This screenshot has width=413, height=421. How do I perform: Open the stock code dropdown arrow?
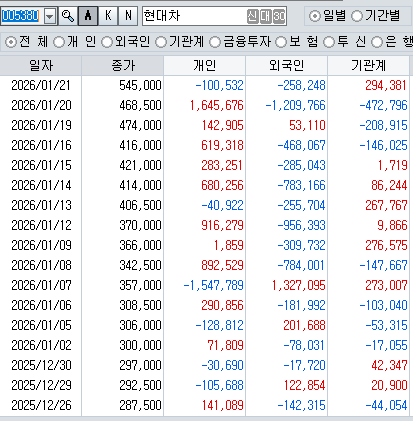(50, 16)
